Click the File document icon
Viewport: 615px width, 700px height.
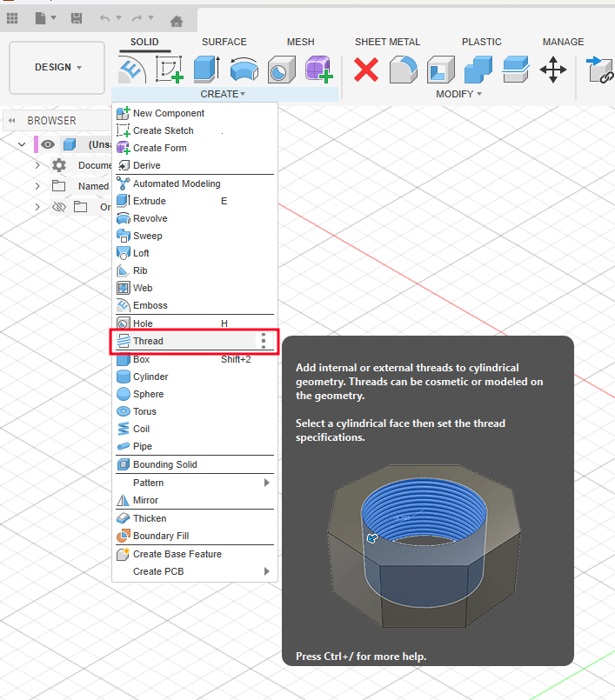pos(41,18)
